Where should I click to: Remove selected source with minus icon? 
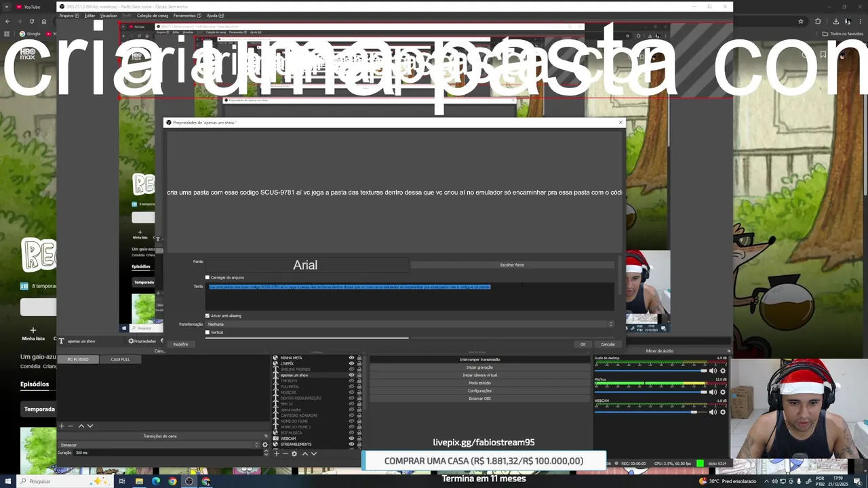click(x=285, y=453)
